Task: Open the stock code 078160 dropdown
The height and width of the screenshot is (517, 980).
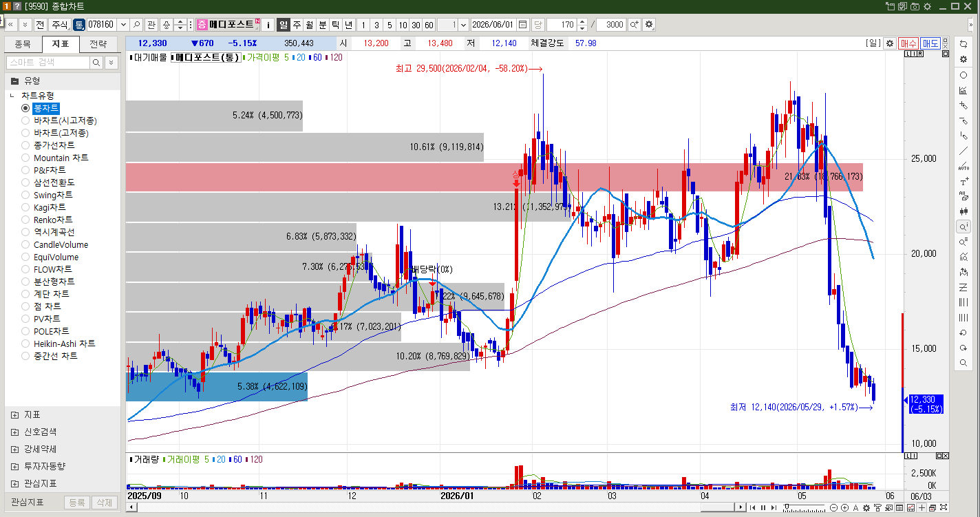Action: tap(123, 25)
